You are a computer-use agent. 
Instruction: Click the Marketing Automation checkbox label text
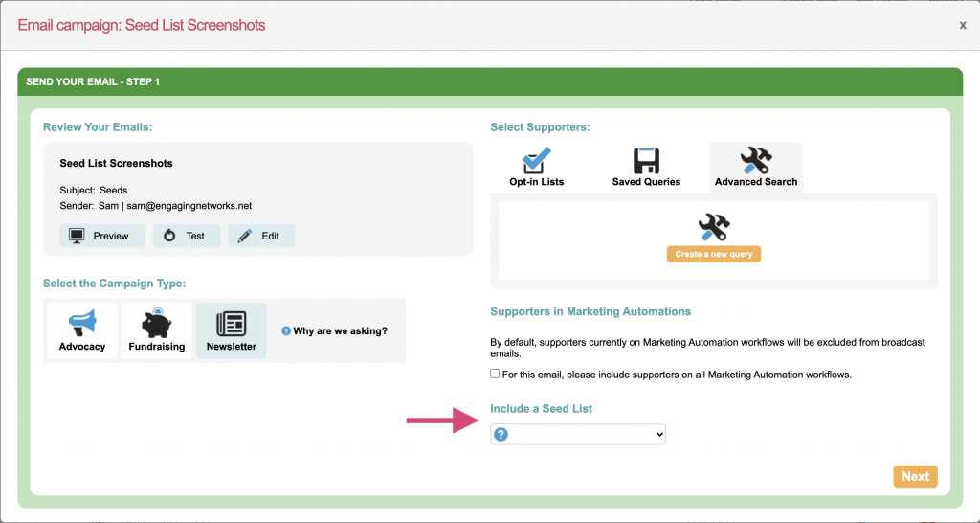pos(676,375)
